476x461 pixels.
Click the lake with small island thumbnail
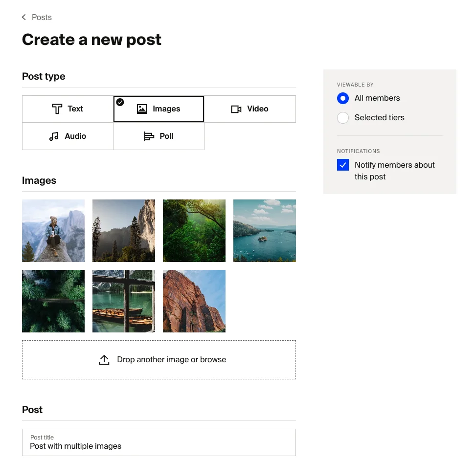coord(265,230)
